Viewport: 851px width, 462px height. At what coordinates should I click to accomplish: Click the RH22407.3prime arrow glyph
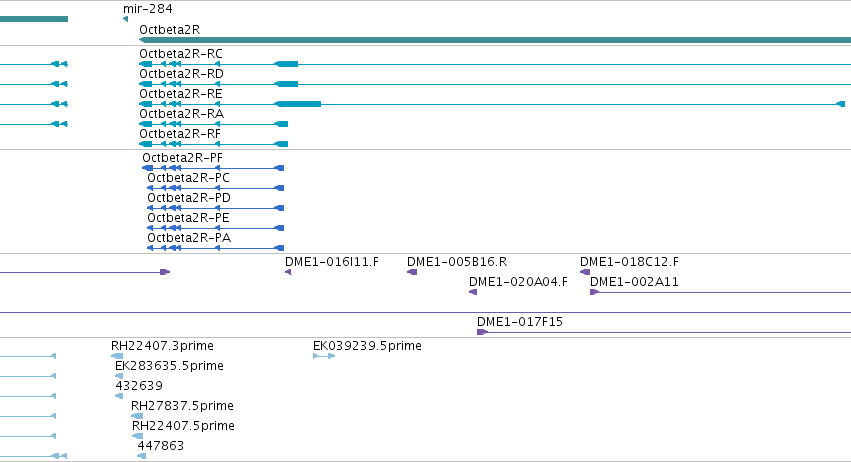pos(117,356)
